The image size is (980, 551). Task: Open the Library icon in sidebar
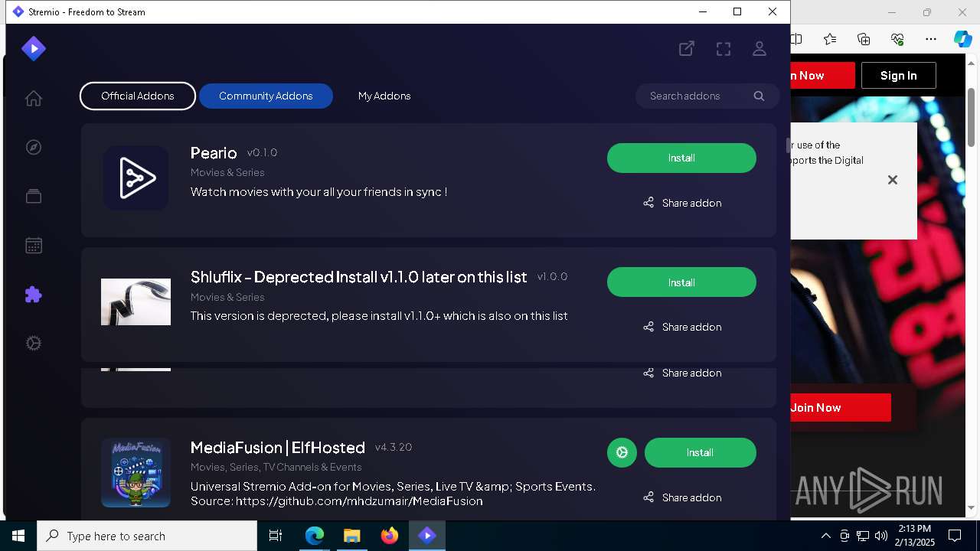(33, 197)
